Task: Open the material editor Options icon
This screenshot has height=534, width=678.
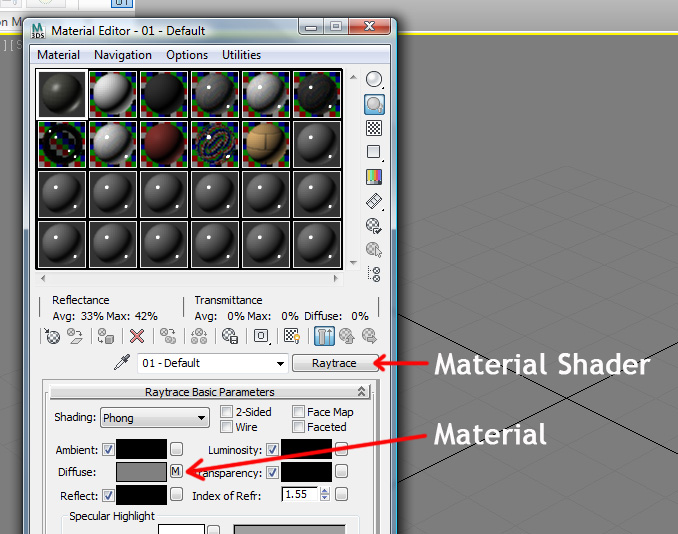Action: click(373, 226)
